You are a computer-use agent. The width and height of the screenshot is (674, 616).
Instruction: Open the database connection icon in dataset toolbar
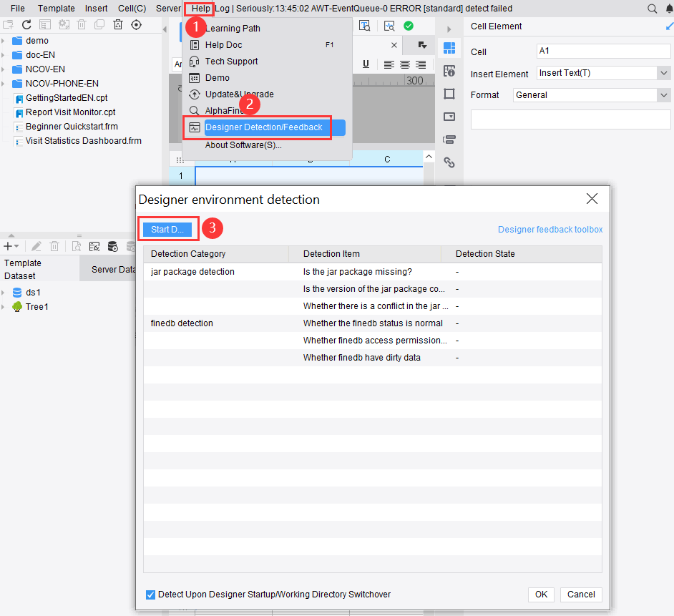click(x=112, y=246)
